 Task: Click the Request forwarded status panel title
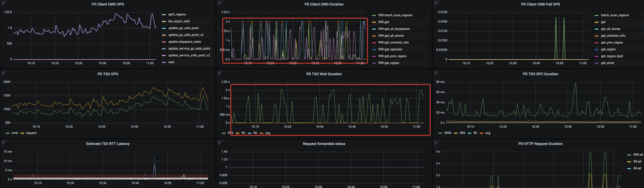pyautogui.click(x=324, y=144)
